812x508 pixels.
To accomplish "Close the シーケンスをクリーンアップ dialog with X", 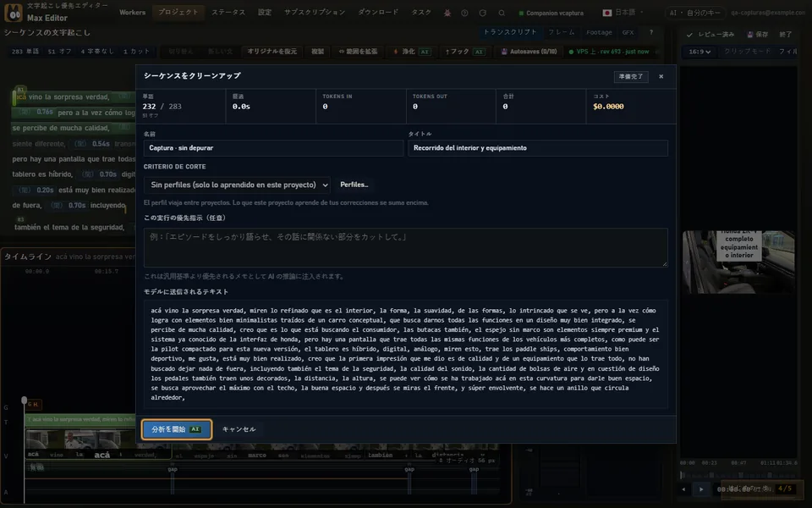I will click(661, 76).
